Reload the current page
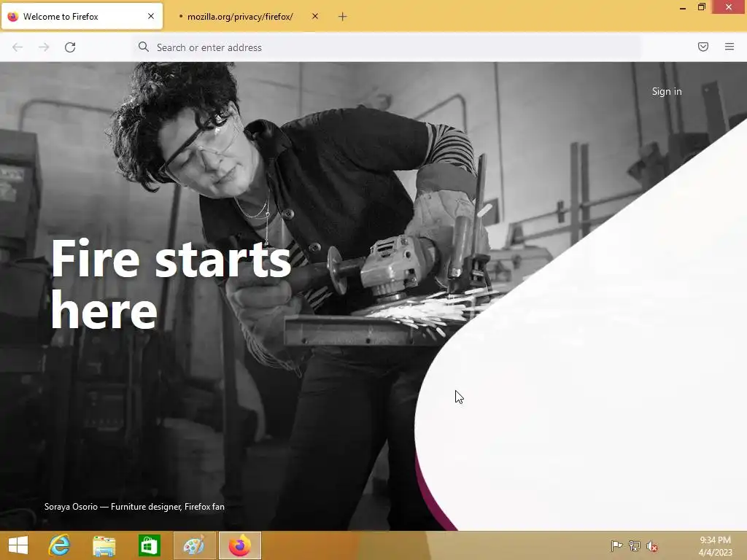The height and width of the screenshot is (560, 747). click(x=70, y=47)
